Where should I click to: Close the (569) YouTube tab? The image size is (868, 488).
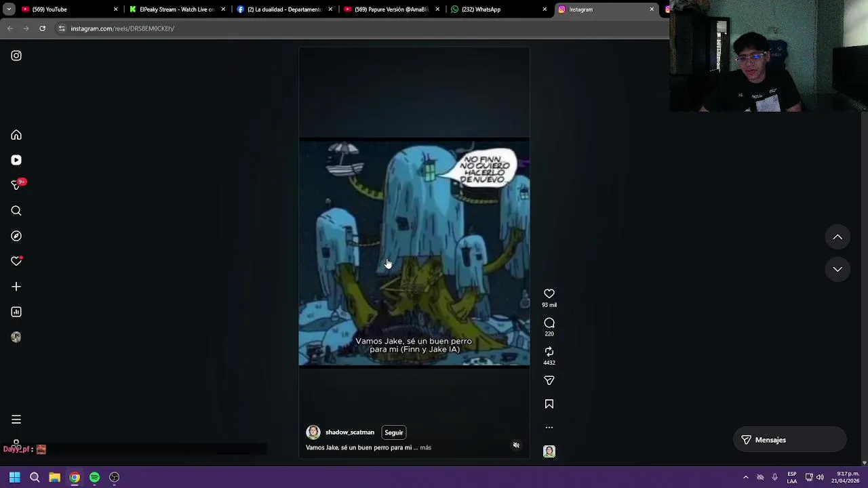tap(115, 9)
